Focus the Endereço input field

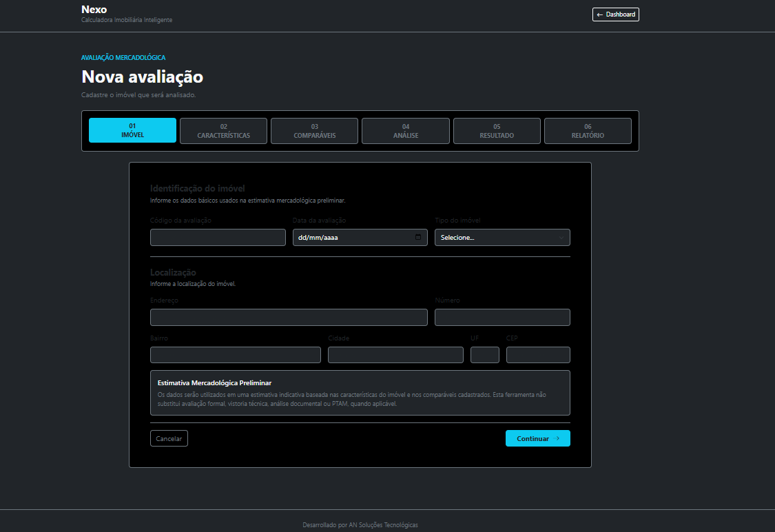(x=289, y=318)
